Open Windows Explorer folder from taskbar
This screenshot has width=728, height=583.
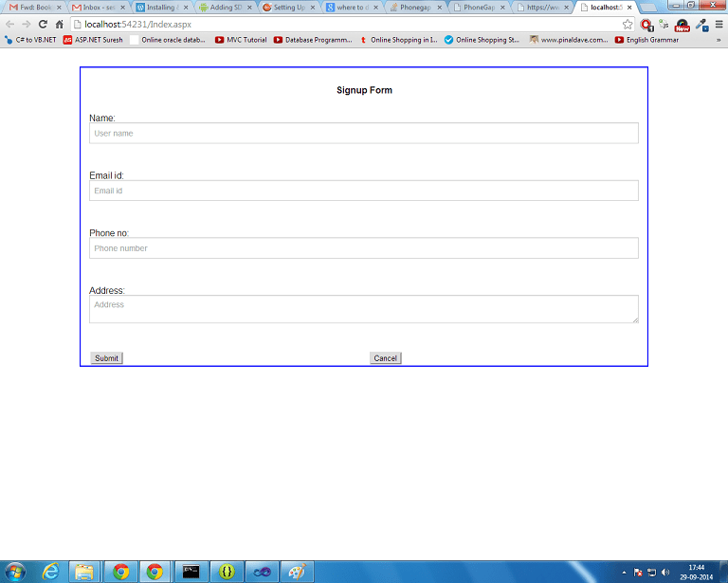tap(84, 572)
